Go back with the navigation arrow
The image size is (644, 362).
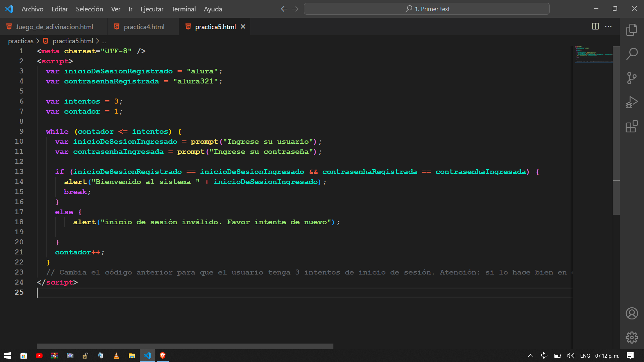pos(284,9)
